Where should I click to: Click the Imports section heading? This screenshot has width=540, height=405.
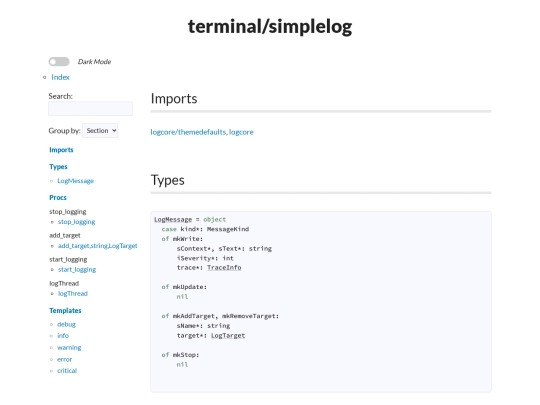tap(174, 99)
